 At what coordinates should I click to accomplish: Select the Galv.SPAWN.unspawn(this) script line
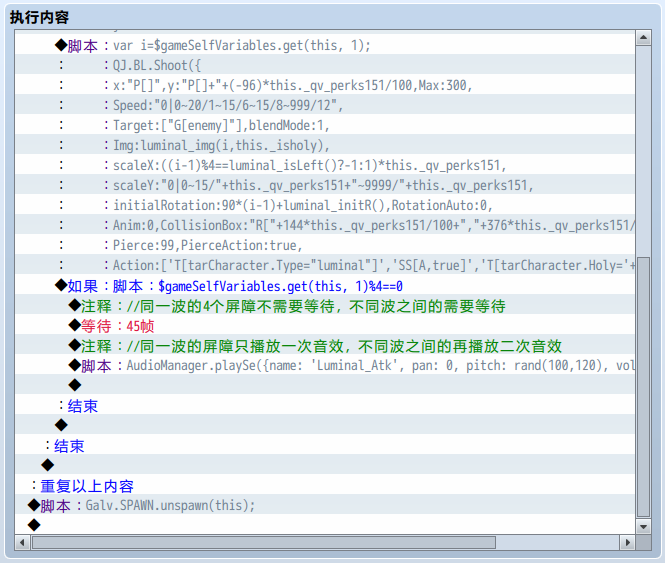click(325, 505)
